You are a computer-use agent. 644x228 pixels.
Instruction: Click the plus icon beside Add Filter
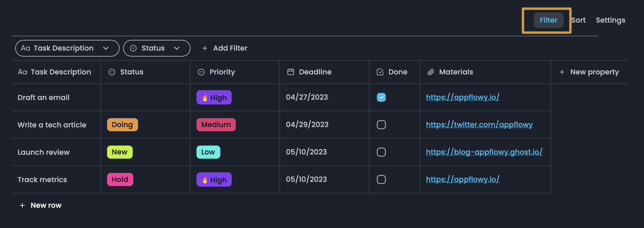pos(205,48)
